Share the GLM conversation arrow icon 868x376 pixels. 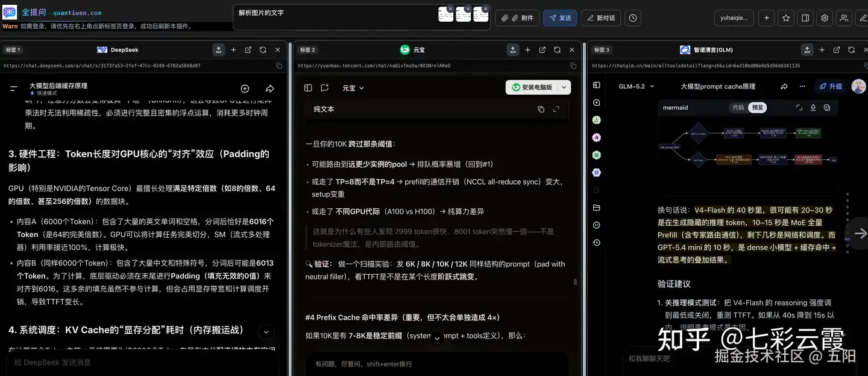tap(784, 86)
